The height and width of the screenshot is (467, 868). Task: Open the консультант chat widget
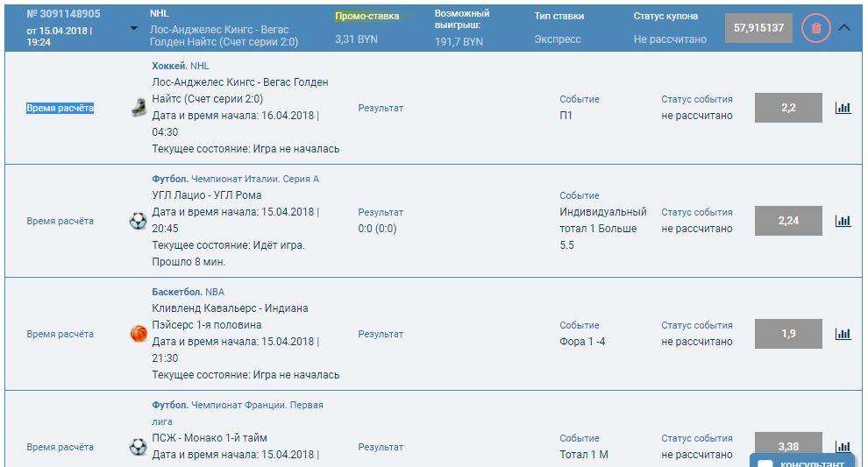click(802, 460)
